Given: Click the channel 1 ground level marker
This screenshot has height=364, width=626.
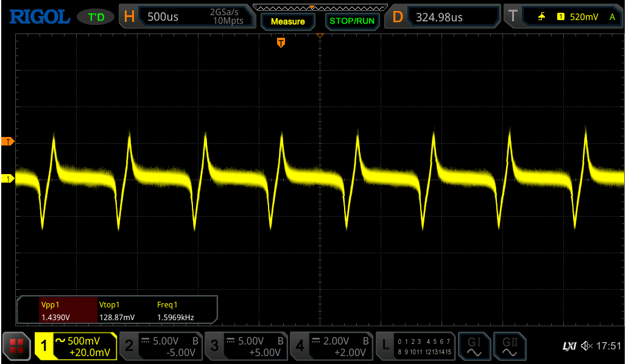Looking at the screenshot, I should [9, 178].
